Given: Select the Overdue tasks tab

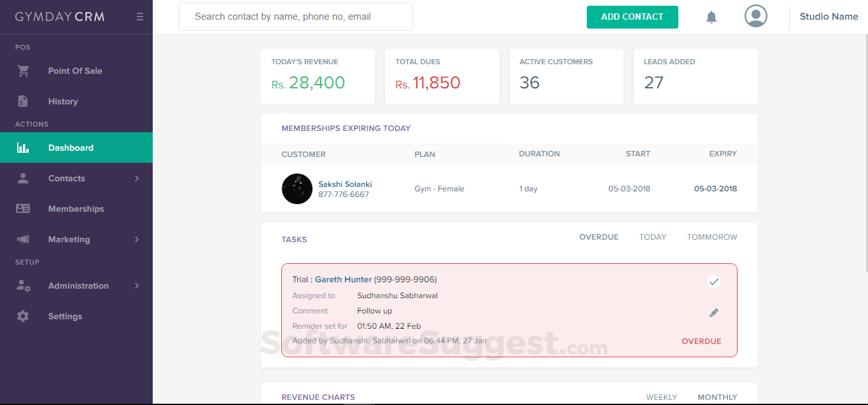Looking at the screenshot, I should click(x=598, y=237).
